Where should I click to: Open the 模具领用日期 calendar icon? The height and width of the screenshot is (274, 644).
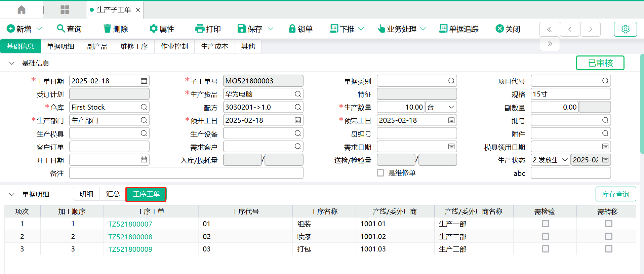[x=605, y=146]
